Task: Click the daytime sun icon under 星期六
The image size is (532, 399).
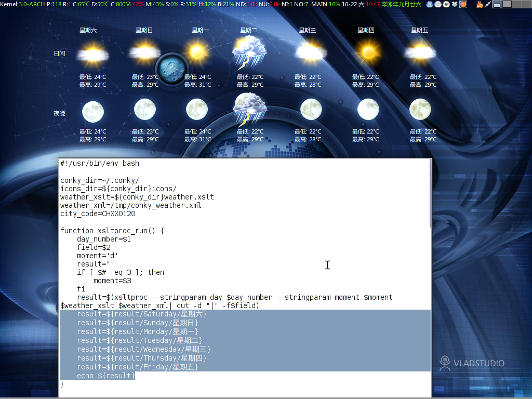Action: point(92,54)
